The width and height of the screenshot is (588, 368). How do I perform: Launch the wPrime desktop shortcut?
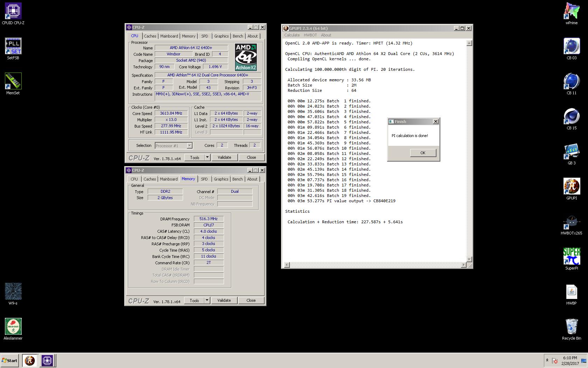[x=572, y=14]
